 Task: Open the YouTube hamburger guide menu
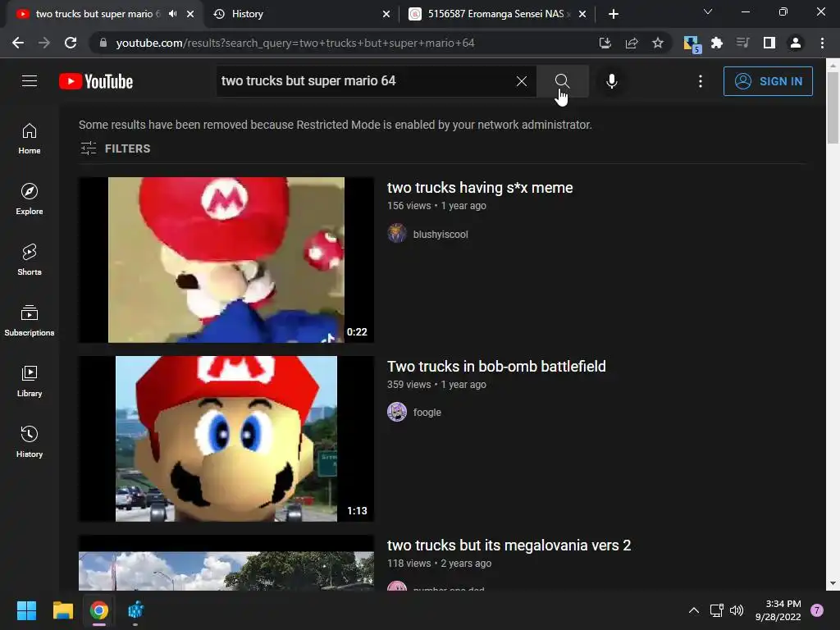[30, 81]
